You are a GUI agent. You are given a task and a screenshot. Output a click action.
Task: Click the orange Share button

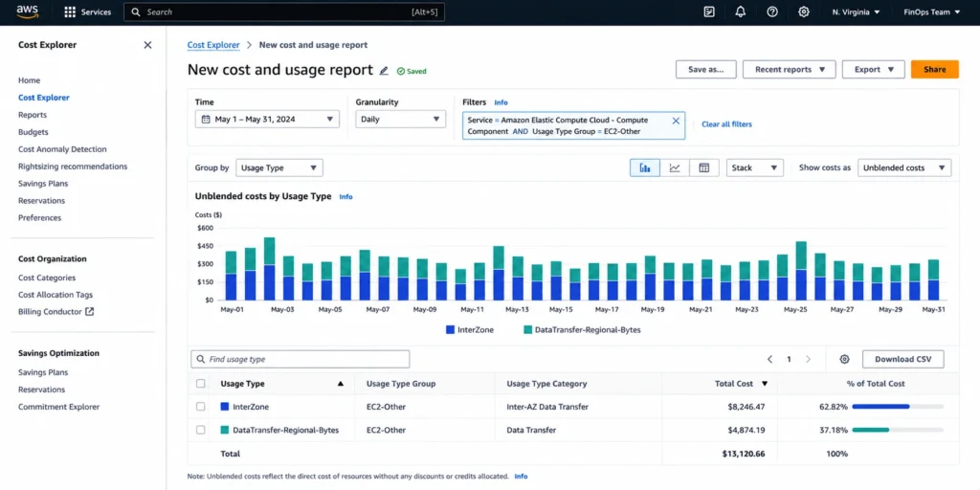[934, 69]
